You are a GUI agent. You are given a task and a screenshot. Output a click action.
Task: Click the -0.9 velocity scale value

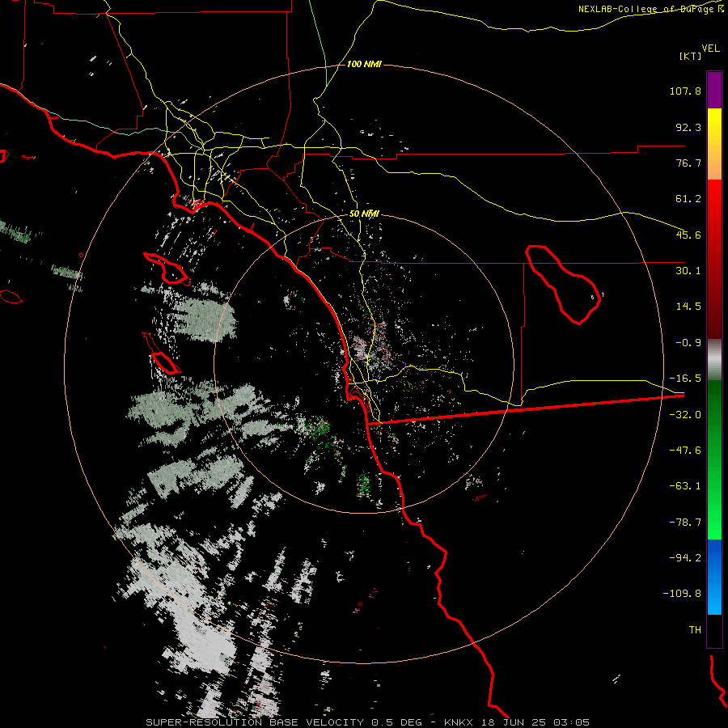coord(688,343)
